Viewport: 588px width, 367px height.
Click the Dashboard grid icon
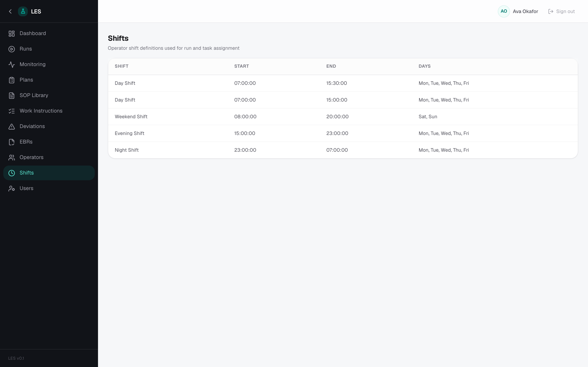pos(12,33)
